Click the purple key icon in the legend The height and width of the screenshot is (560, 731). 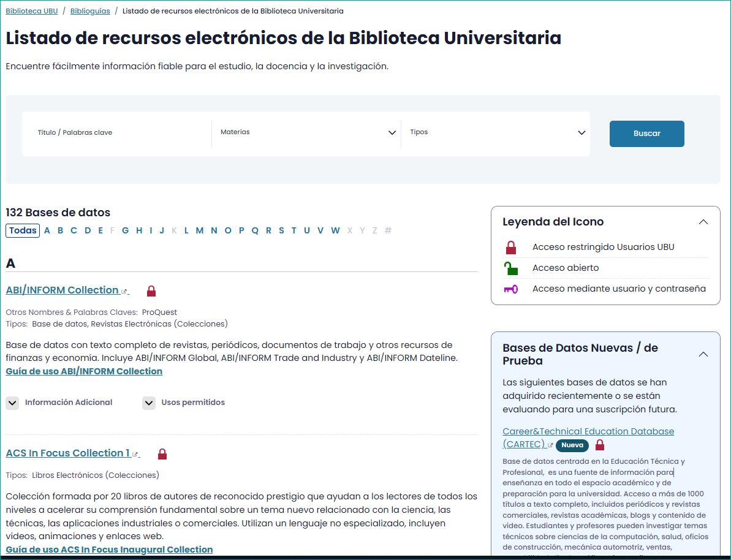coord(510,289)
